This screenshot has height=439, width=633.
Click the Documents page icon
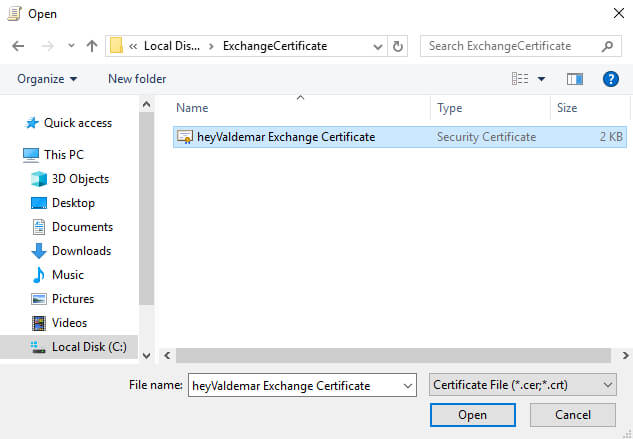click(39, 227)
